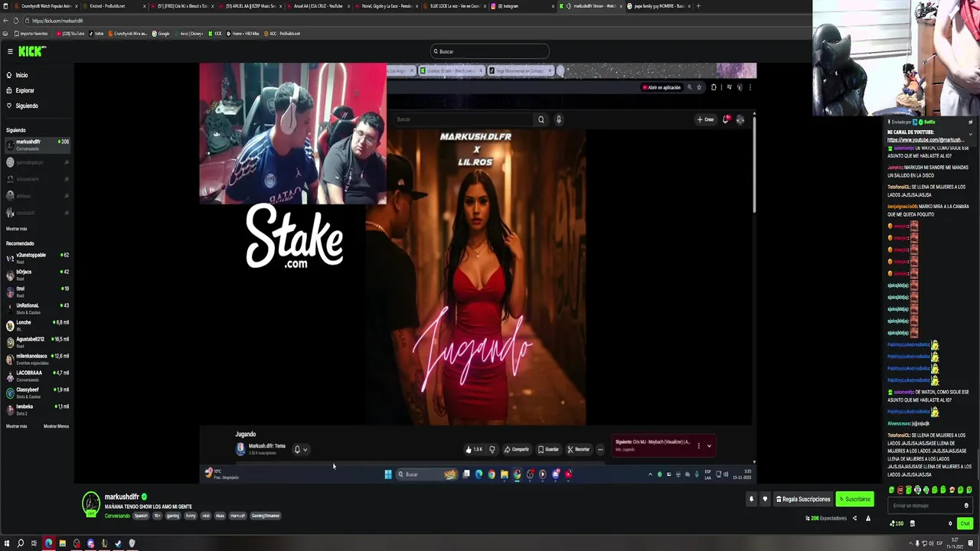980x551 pixels.
Task: Expand Mostrar más under Recomendado
Action: pyautogui.click(x=17, y=426)
